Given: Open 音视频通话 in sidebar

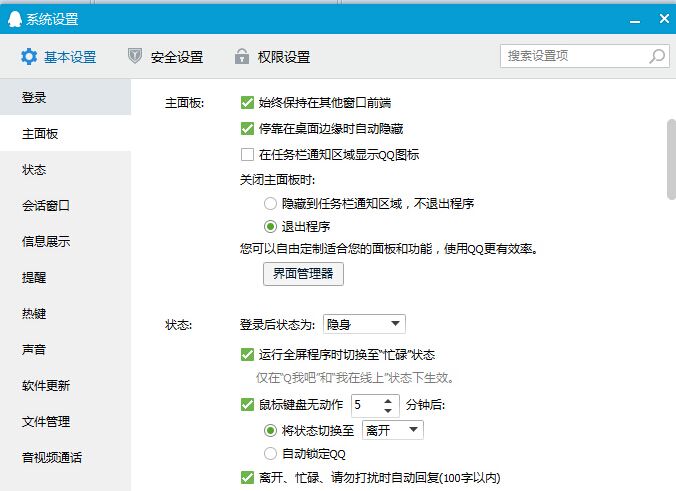Looking at the screenshot, I should point(66,457).
